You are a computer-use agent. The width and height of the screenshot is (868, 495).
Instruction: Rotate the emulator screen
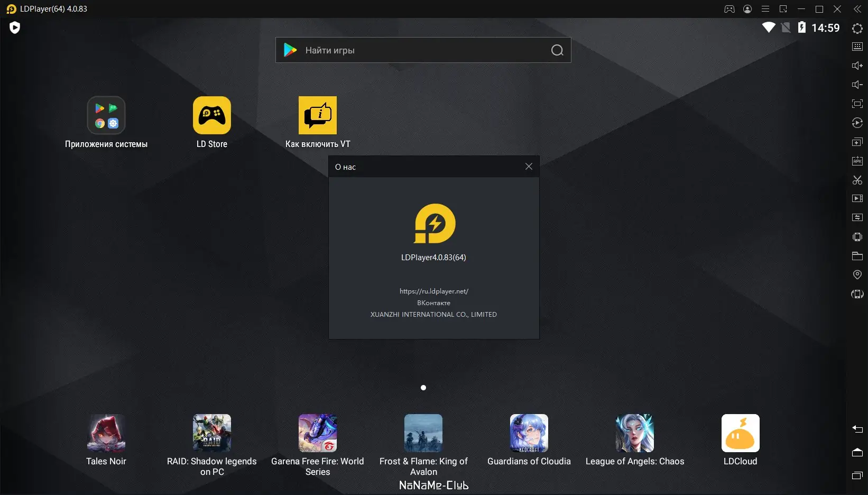857,294
